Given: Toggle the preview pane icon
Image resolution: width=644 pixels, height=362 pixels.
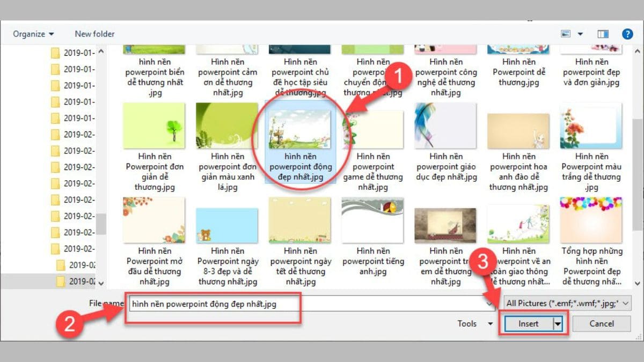Looking at the screenshot, I should point(603,34).
